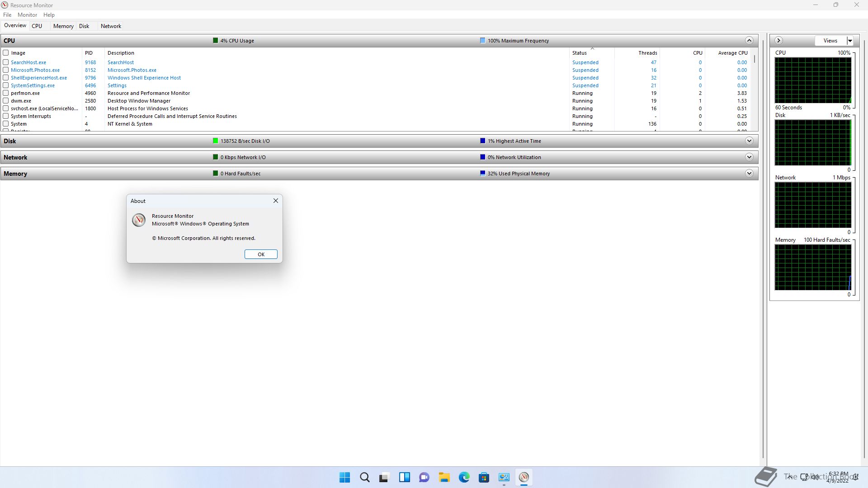Open the Views dropdown arrow

[x=850, y=41]
